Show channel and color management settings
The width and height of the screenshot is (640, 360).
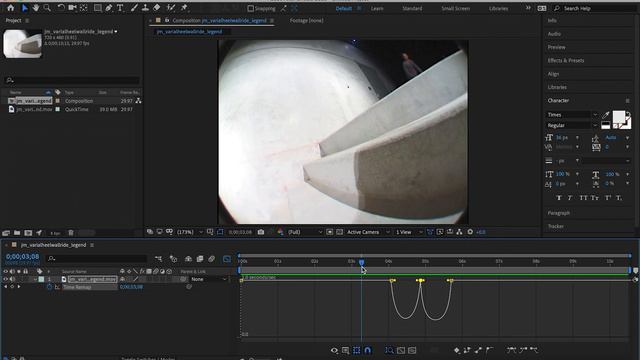pos(280,232)
